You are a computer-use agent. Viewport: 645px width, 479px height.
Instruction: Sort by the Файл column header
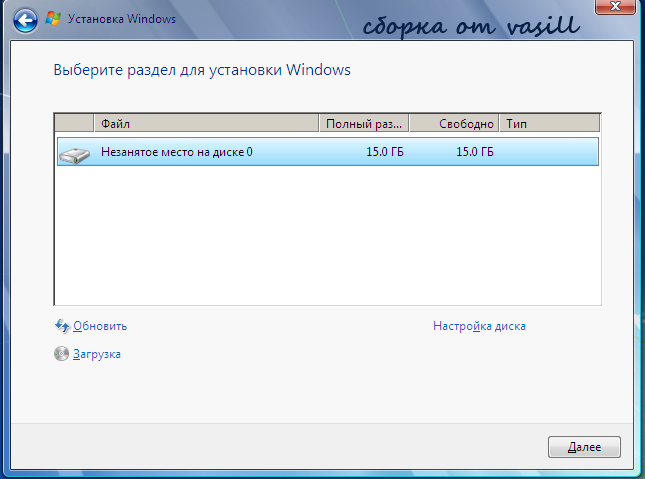coord(206,123)
